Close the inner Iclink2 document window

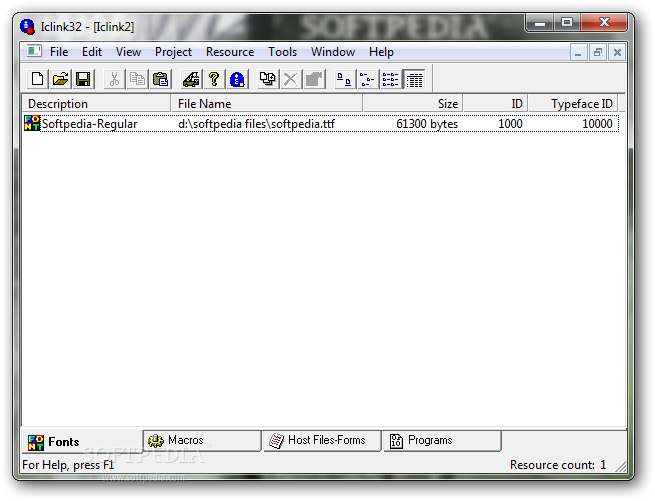click(617, 53)
